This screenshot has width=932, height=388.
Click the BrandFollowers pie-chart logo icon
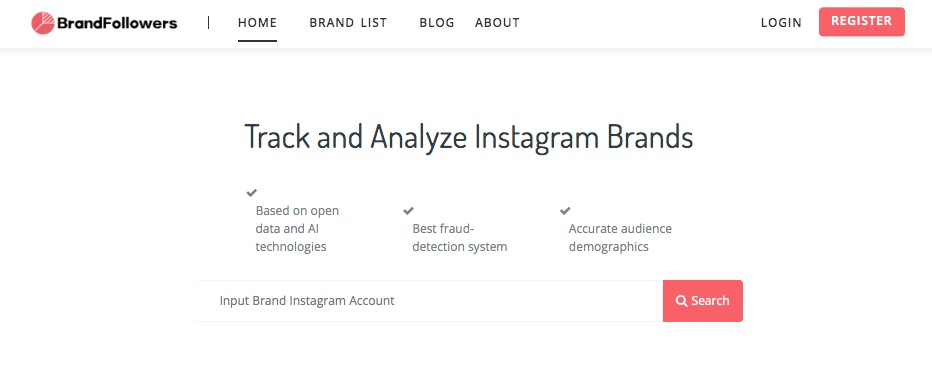43,23
